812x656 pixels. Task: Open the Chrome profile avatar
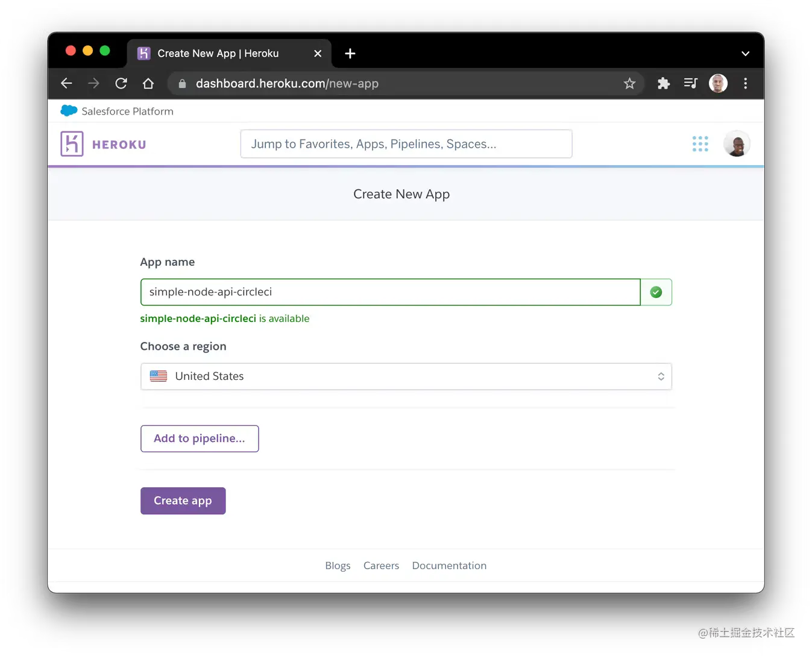(x=718, y=83)
